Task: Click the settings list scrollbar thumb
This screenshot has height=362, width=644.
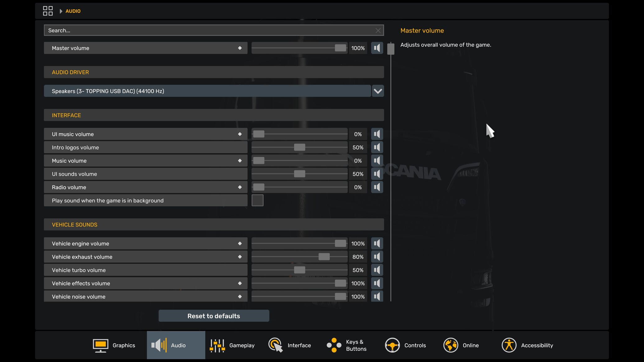Action: pyautogui.click(x=391, y=49)
